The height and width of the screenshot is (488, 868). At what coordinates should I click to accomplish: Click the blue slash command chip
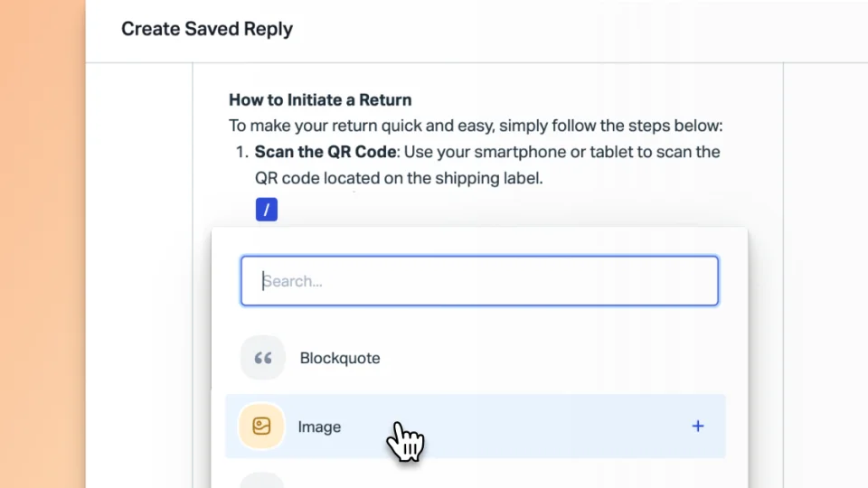pos(267,211)
